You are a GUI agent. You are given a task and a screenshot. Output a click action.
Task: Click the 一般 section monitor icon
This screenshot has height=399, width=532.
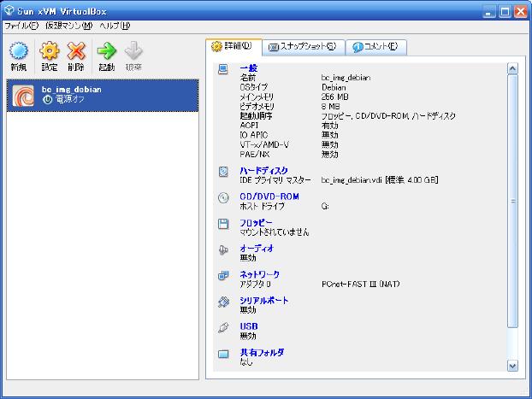click(x=223, y=69)
